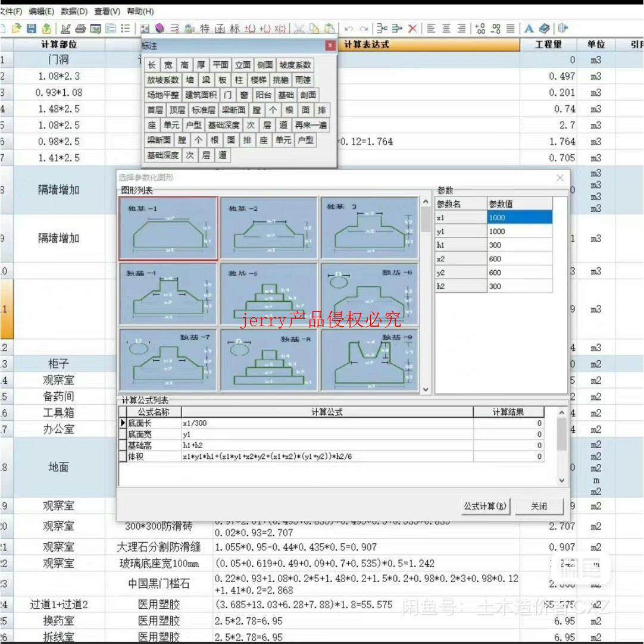This screenshot has height=644, width=644.
Task: Click the 过道1+过道2 cell
Action: click(x=59, y=604)
